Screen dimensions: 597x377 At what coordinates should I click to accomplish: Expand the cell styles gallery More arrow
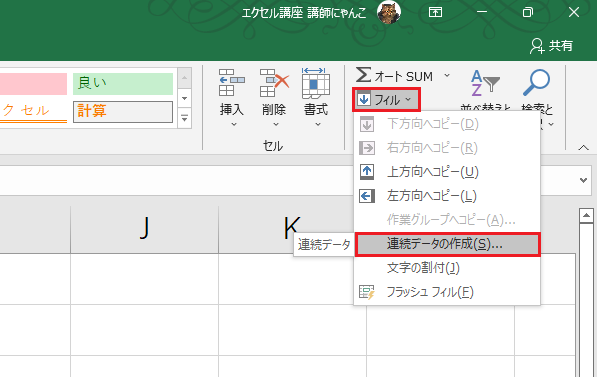(184, 119)
